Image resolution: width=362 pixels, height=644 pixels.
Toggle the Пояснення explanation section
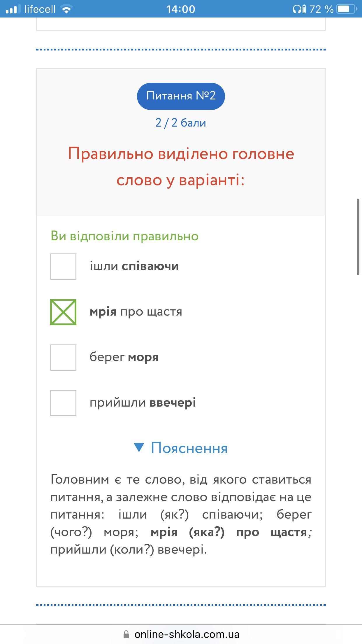[181, 448]
